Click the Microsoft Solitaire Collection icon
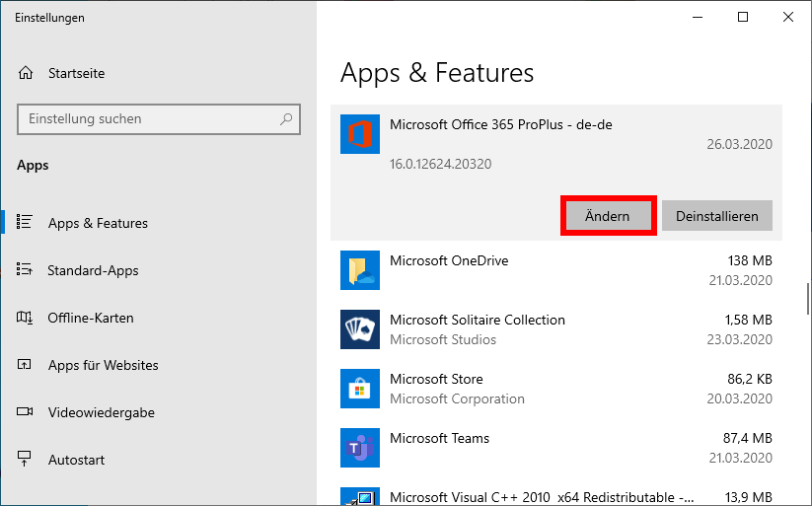Screen dimensions: 812x506 (x=360, y=329)
